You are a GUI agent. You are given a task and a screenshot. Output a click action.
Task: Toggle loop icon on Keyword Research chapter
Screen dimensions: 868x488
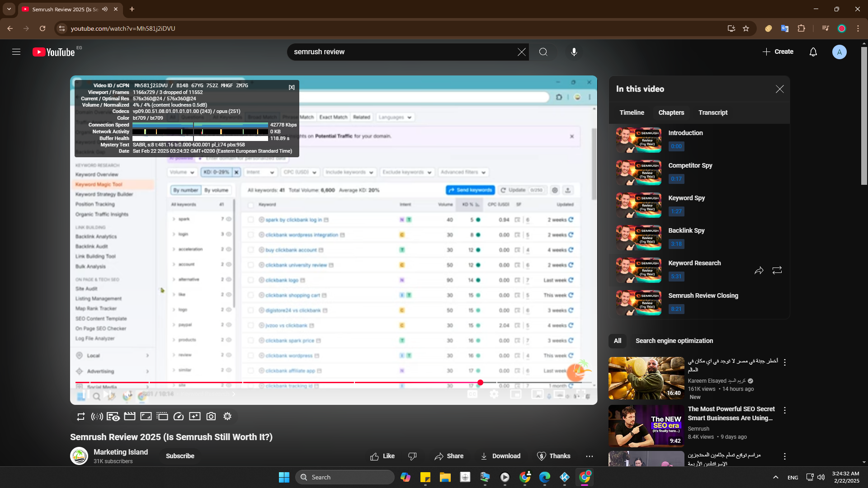pyautogui.click(x=777, y=271)
